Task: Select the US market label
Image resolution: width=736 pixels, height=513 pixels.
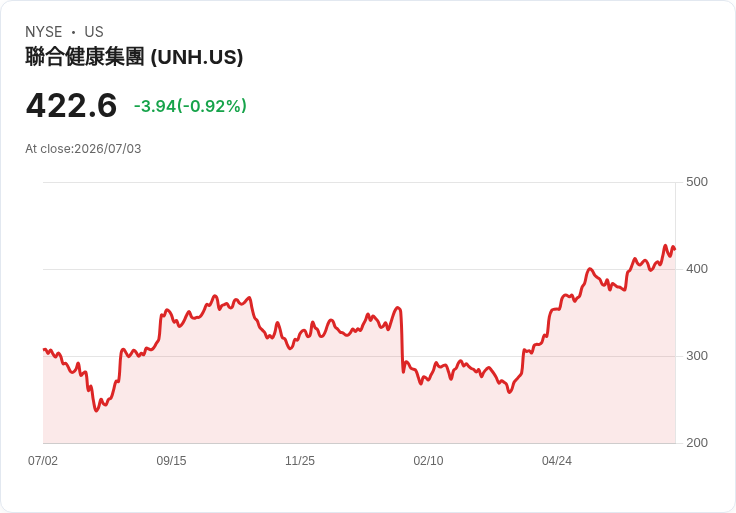Action: [94, 32]
